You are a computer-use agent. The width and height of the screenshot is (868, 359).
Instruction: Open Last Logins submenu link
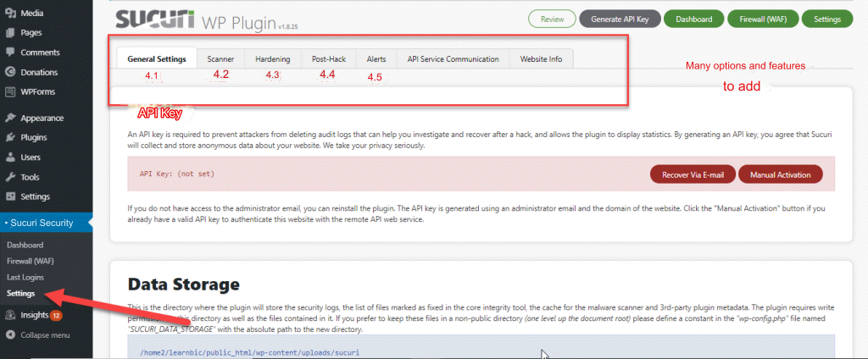(x=25, y=277)
